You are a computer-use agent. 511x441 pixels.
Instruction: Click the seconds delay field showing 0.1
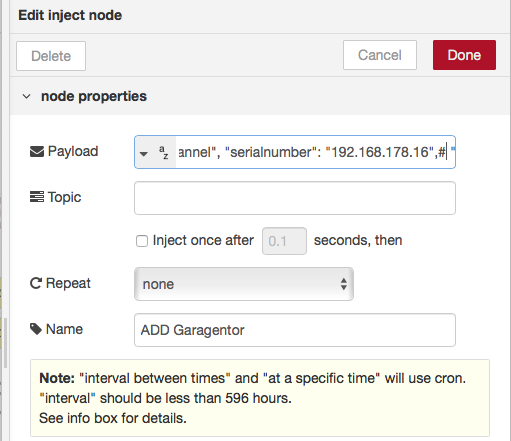[284, 241]
